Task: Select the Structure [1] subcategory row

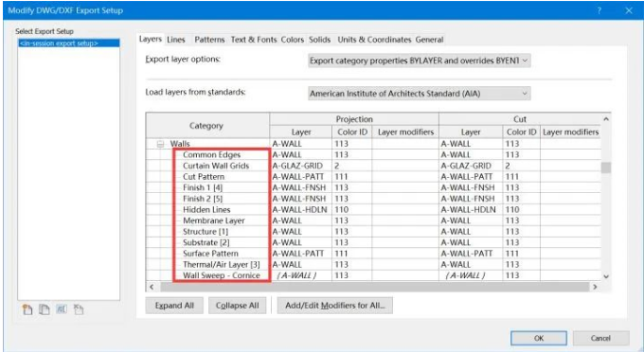Action: coord(373,232)
